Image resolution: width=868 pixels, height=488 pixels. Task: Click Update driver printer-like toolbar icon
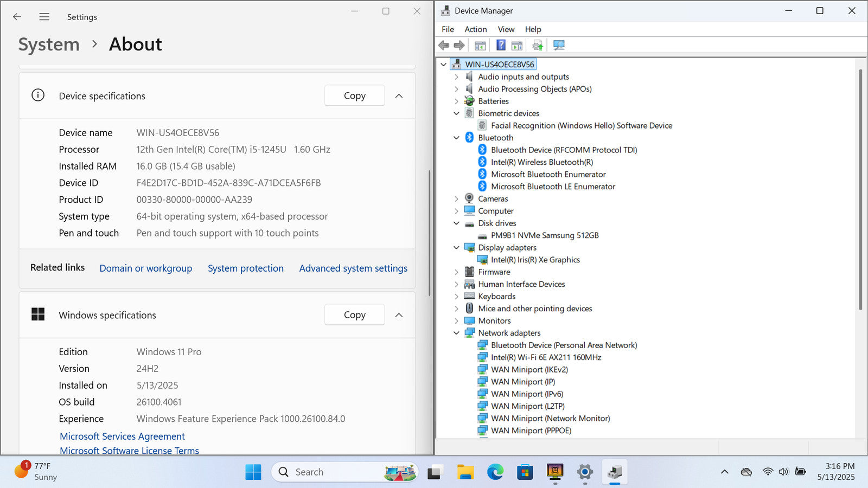point(537,45)
